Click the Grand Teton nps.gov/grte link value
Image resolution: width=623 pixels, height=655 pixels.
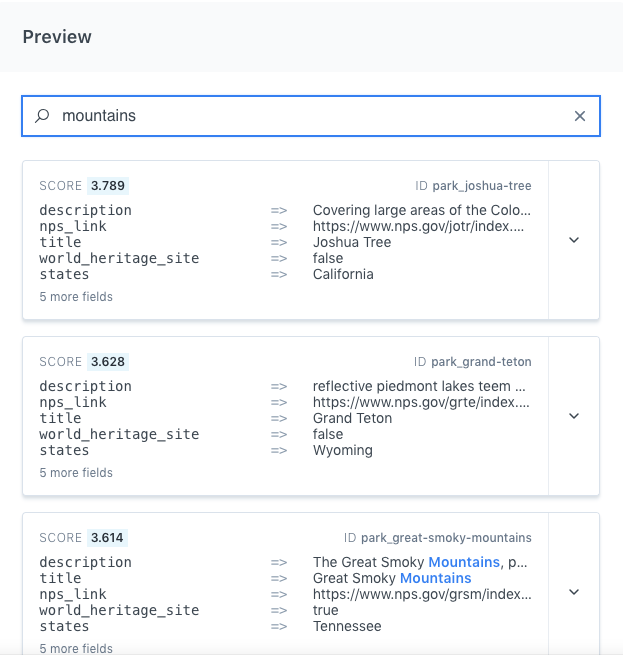coord(421,402)
